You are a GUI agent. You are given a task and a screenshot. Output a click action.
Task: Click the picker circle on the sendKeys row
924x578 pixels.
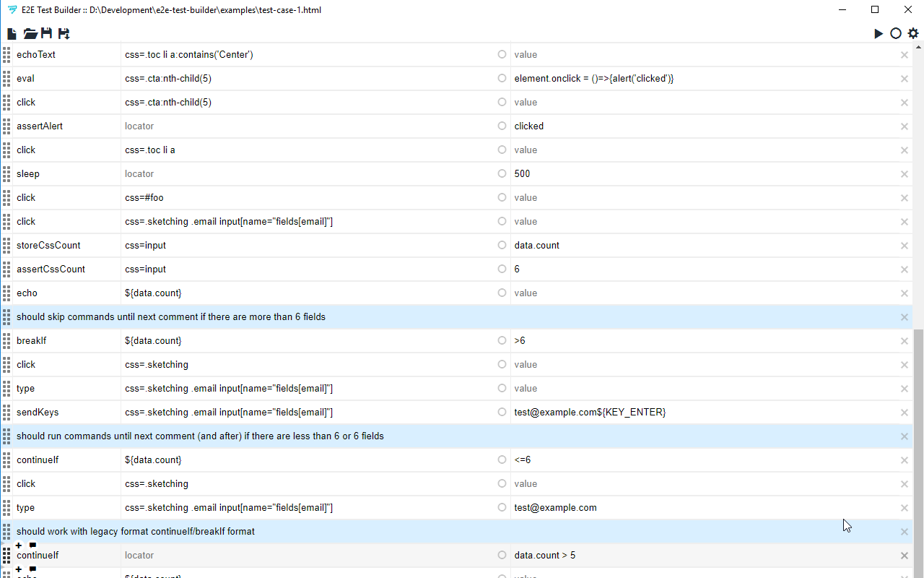coord(502,412)
